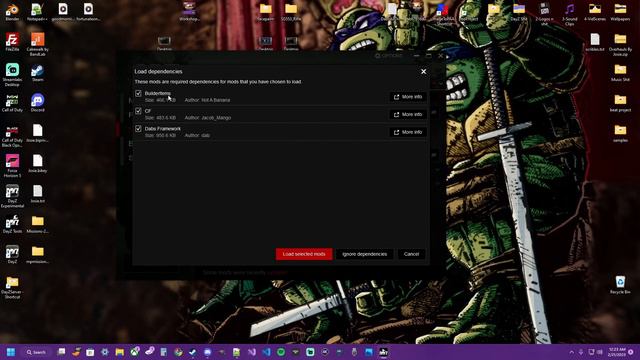The height and width of the screenshot is (360, 640).
Task: Open Chrome from the taskbar
Action: coord(178,352)
